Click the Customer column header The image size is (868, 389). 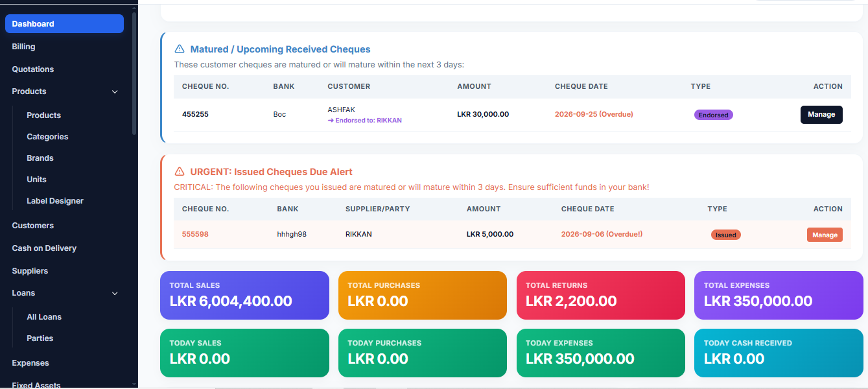pyautogui.click(x=349, y=86)
